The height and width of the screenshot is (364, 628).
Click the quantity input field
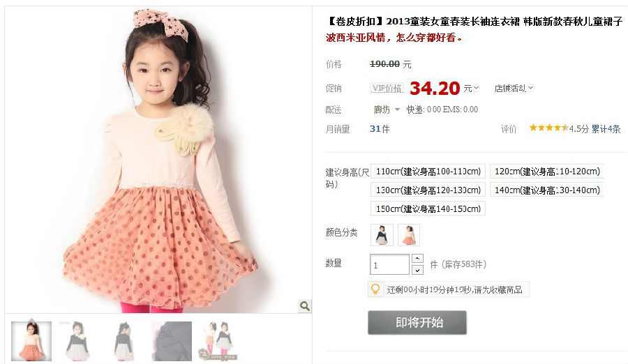[x=389, y=264]
